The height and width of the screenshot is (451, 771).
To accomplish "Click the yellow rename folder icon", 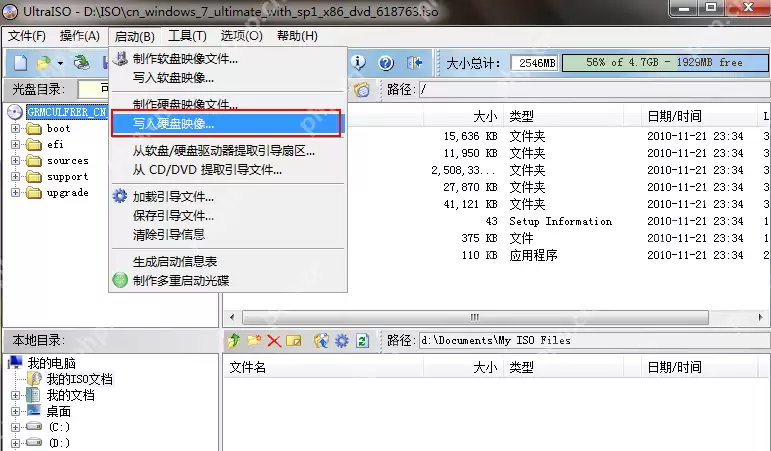I will [x=294, y=340].
